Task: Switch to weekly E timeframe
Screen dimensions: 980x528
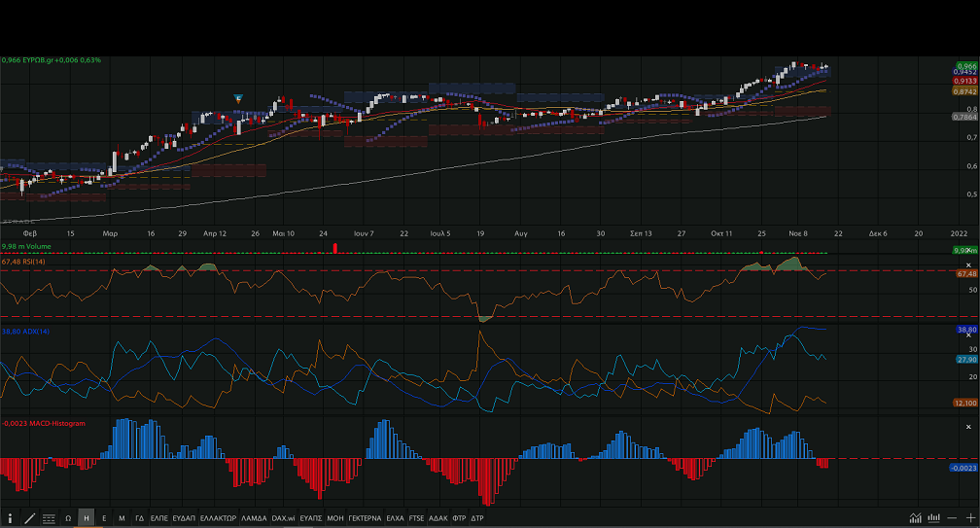Action: pyautogui.click(x=104, y=518)
